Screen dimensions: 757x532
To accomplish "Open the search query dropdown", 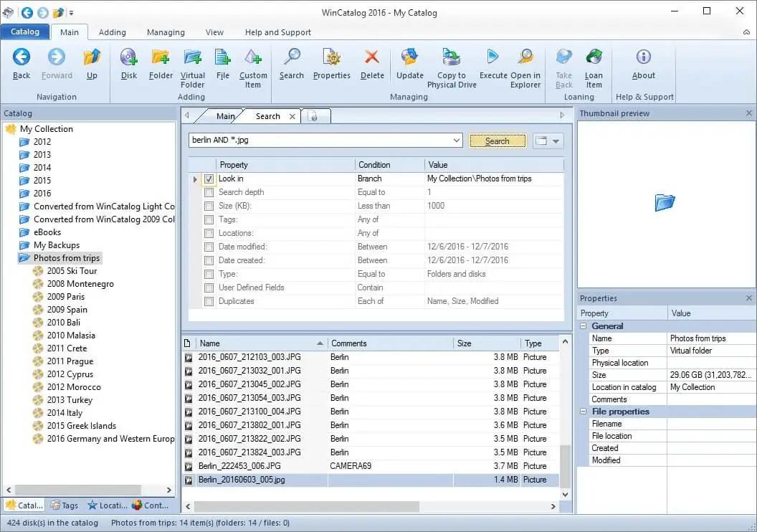I will (x=457, y=141).
